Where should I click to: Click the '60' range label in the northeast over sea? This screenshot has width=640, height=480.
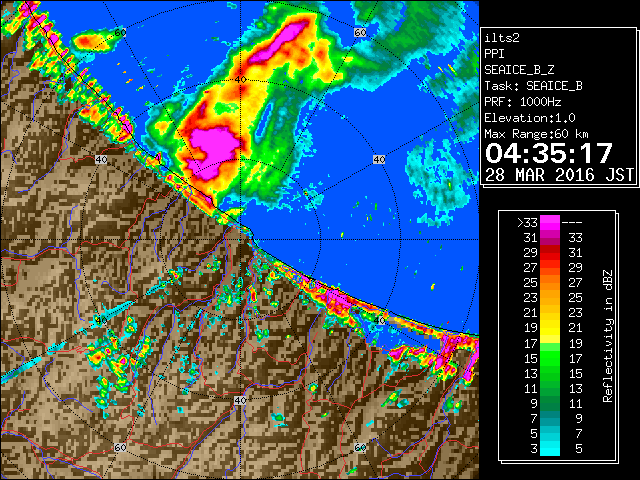tap(360, 32)
